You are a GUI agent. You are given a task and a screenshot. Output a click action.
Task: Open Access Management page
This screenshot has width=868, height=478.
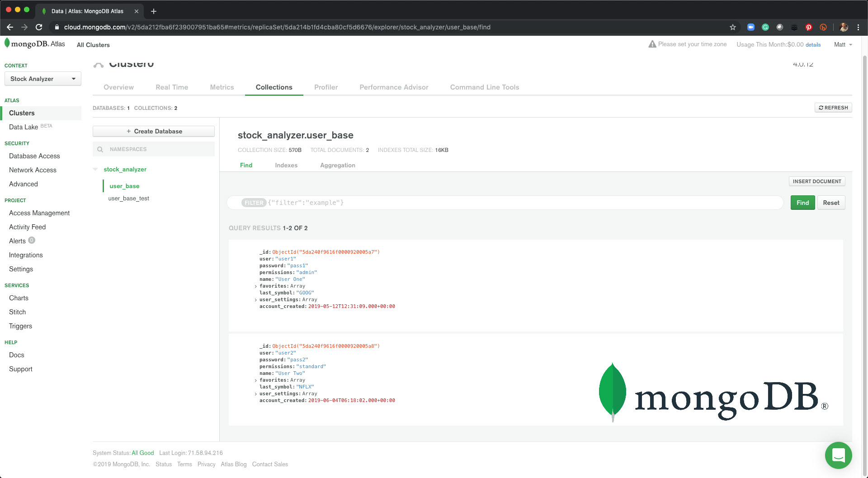(x=39, y=213)
